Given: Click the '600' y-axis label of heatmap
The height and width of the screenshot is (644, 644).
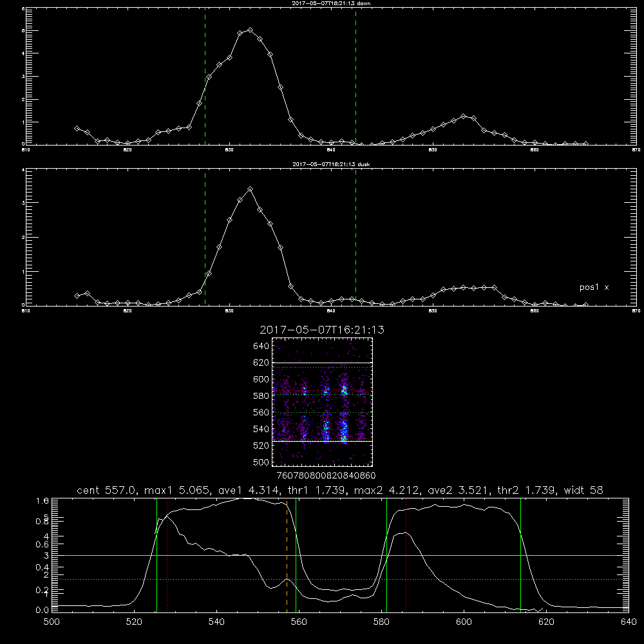Looking at the screenshot, I should [261, 379].
